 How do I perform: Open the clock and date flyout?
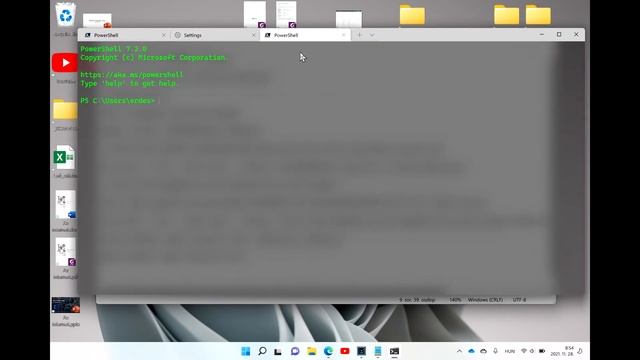click(x=562, y=351)
